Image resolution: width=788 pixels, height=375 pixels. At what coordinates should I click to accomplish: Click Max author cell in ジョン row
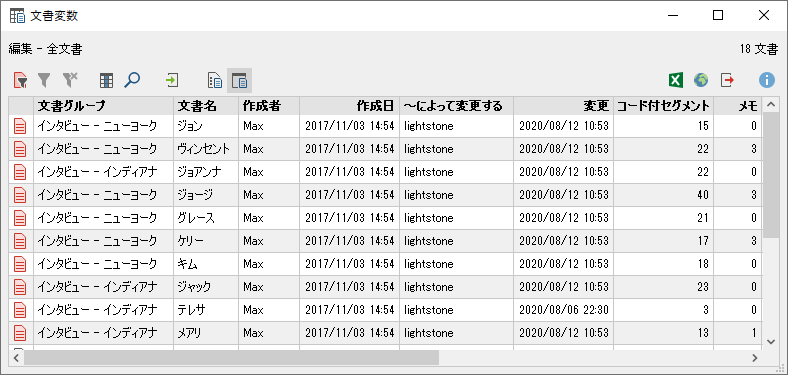pyautogui.click(x=269, y=126)
